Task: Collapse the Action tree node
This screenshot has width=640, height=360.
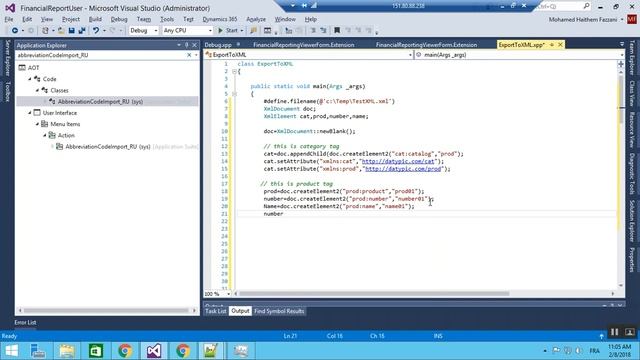Action: 45,135
